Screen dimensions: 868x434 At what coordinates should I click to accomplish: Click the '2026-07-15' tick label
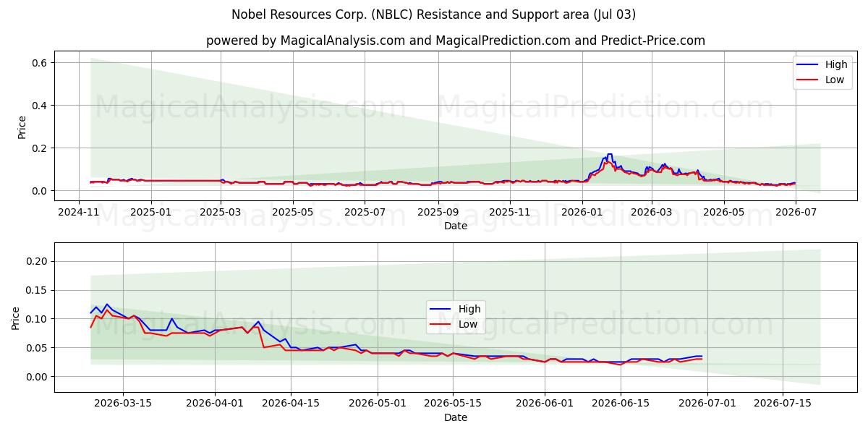(x=783, y=404)
